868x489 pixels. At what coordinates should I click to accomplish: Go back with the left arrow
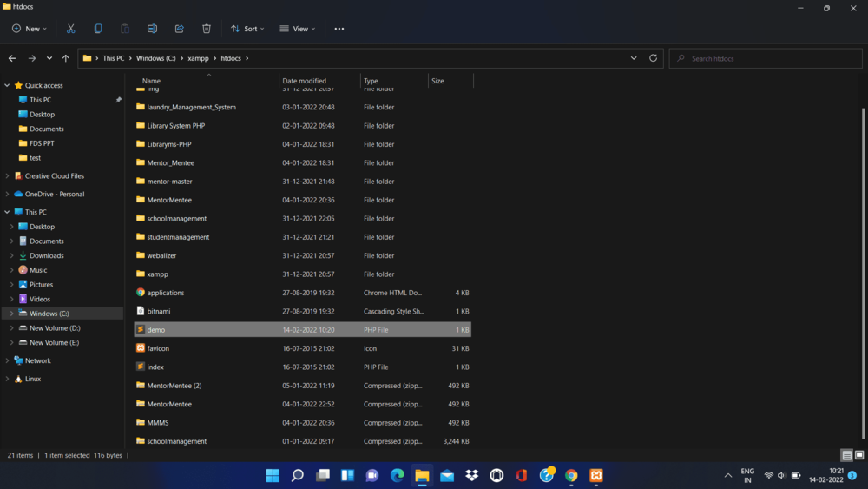12,58
